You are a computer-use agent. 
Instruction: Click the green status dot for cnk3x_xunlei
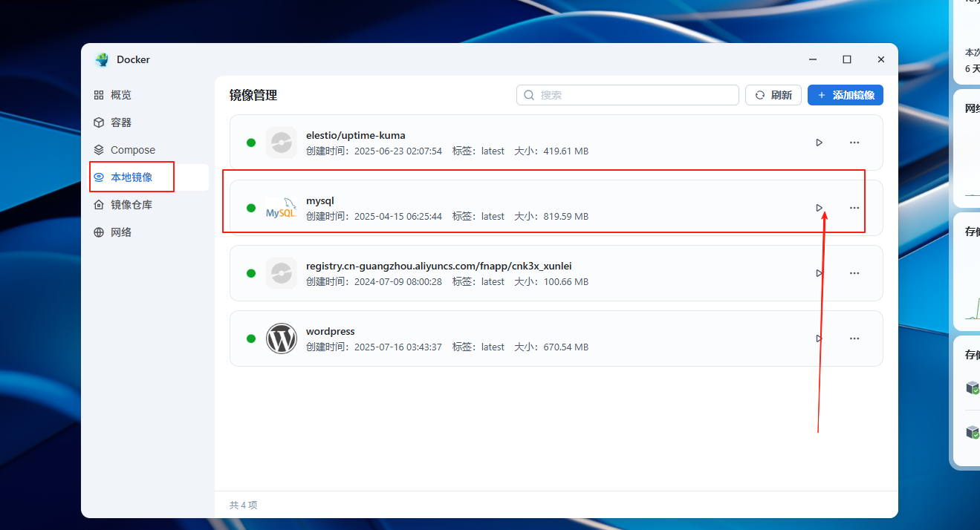251,273
